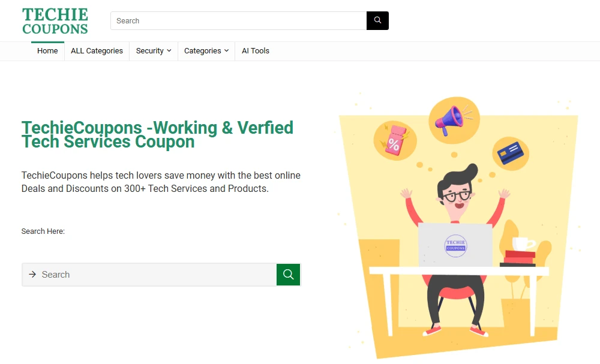Click the megaphone icon in the illustration
Screen dimensions: 600x364
click(454, 120)
